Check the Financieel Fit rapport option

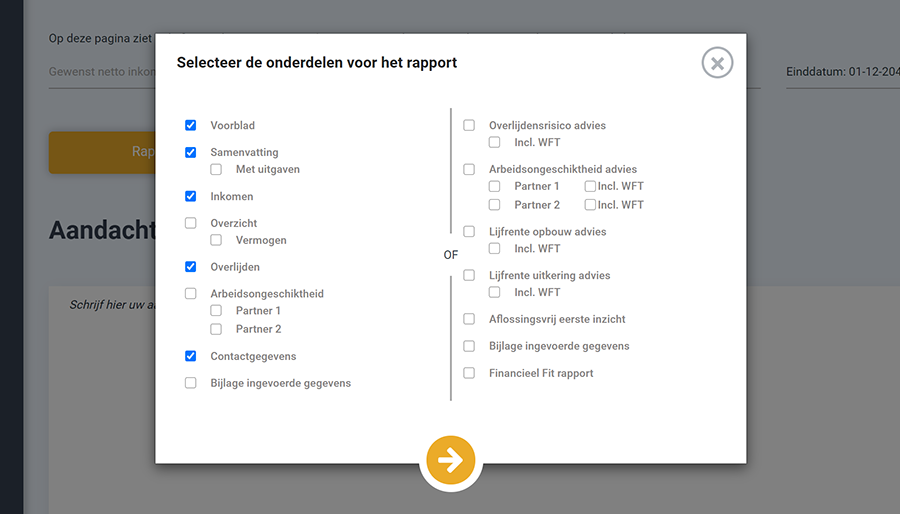point(469,373)
